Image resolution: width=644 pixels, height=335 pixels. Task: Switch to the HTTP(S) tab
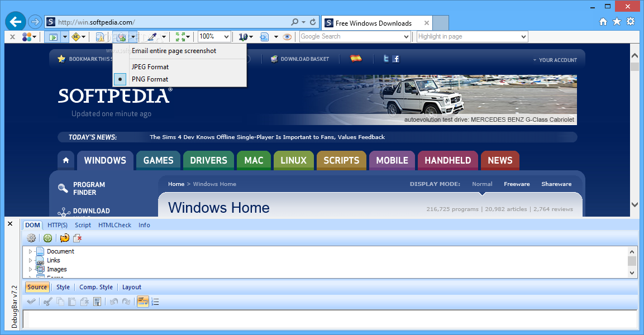(58, 225)
